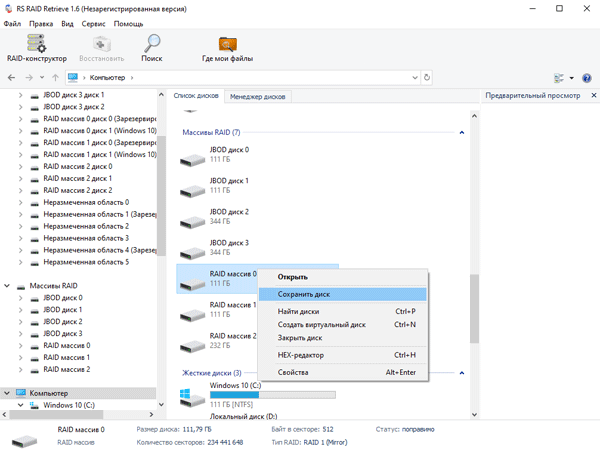Switch to Список дисков tab
Screen dimensions: 600x453
[196, 96]
